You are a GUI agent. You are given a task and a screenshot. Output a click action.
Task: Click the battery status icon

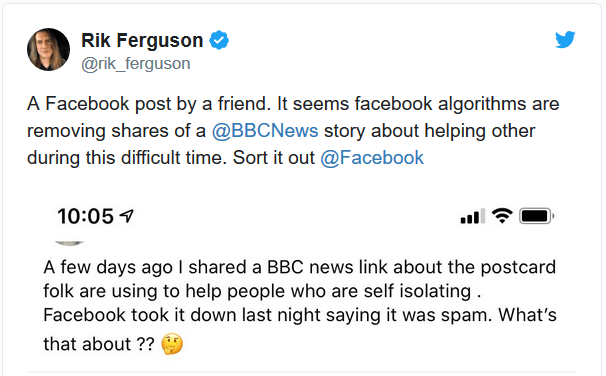pyautogui.click(x=536, y=216)
